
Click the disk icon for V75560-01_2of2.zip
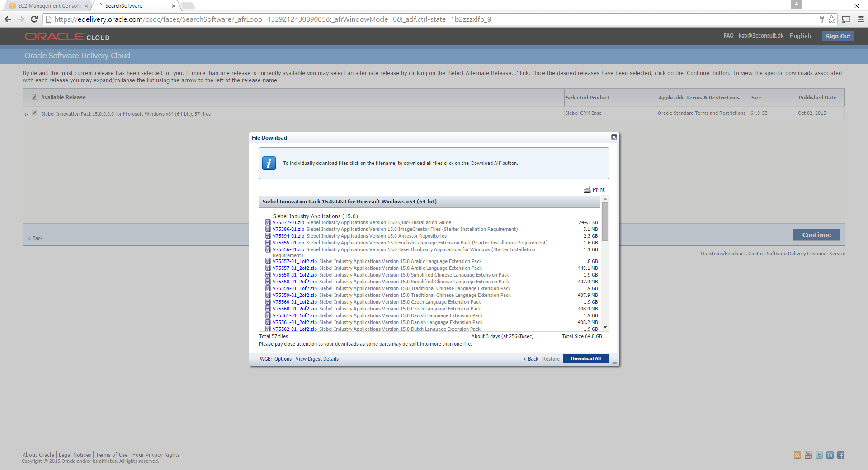pos(268,309)
